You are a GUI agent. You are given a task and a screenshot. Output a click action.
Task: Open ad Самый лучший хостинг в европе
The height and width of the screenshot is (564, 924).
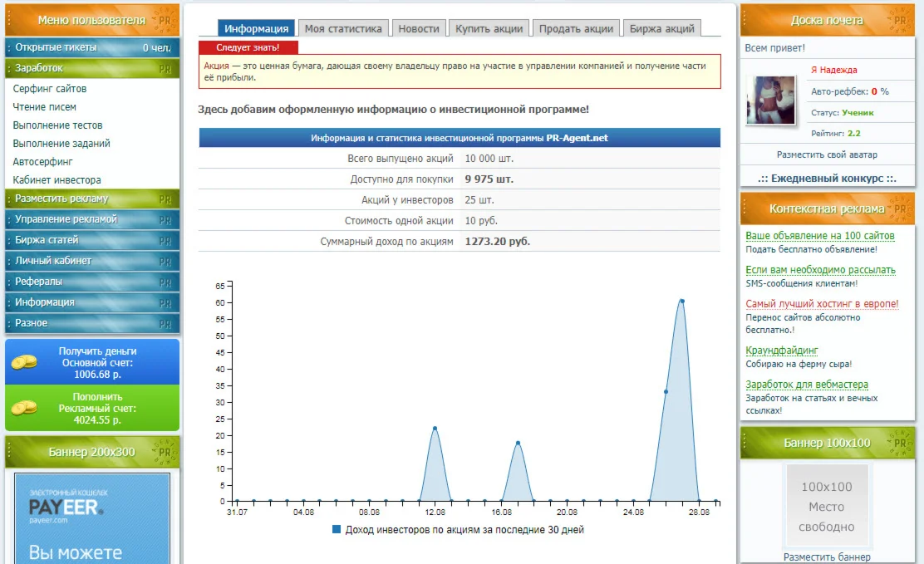(822, 304)
